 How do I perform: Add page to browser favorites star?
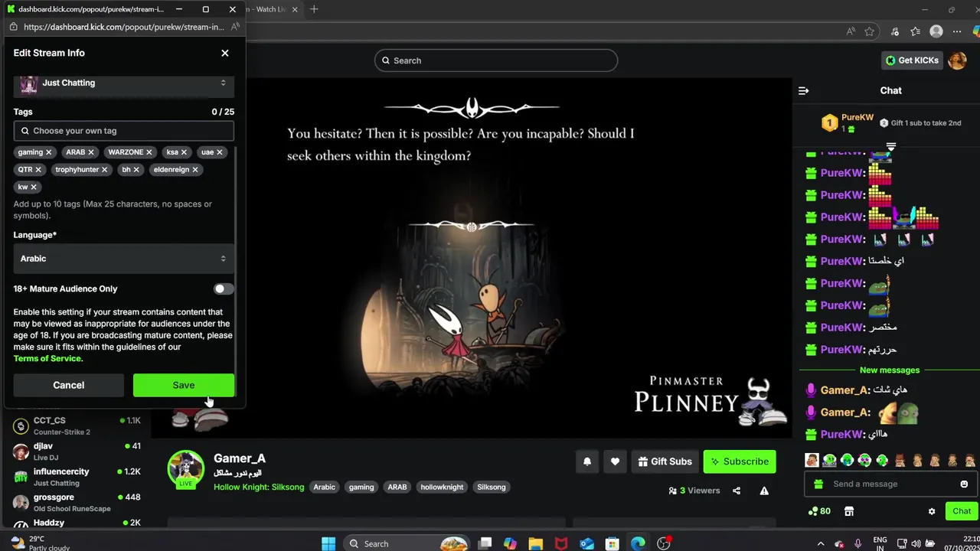coord(869,31)
